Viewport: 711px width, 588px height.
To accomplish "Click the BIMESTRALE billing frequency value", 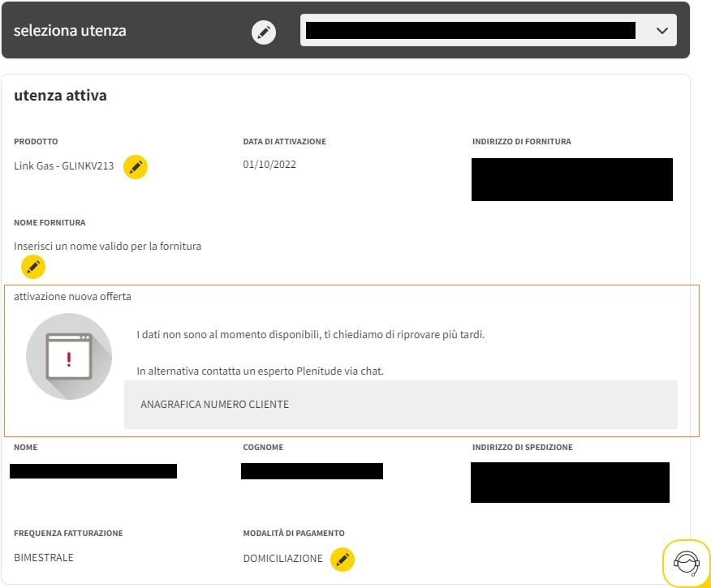I will point(44,558).
